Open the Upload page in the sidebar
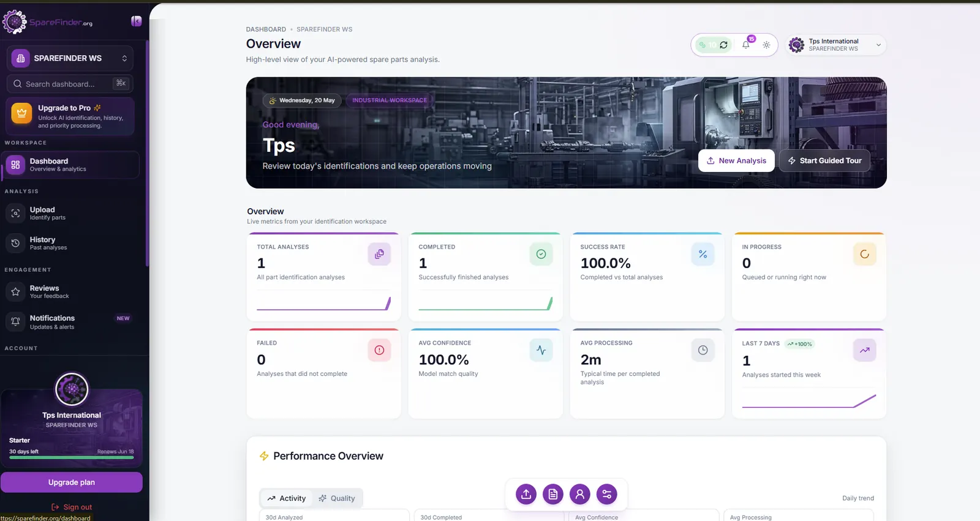Image resolution: width=980 pixels, height=521 pixels. 72,213
